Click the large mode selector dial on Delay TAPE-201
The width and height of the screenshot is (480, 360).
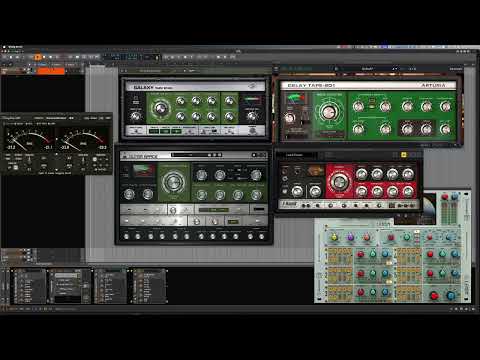(x=328, y=112)
